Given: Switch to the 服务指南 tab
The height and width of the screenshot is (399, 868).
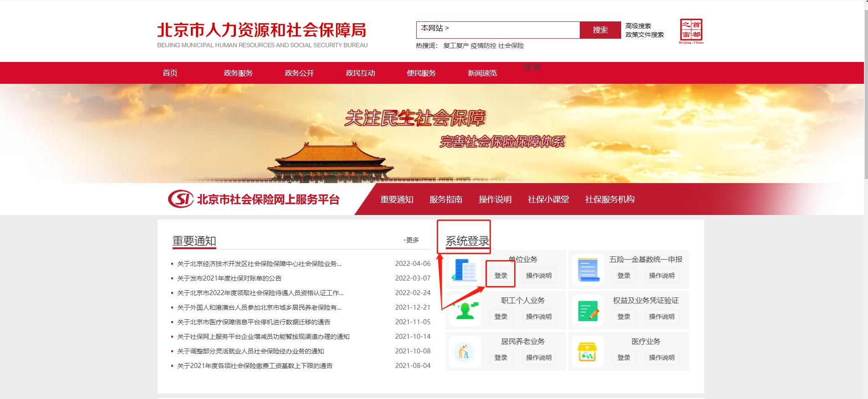Looking at the screenshot, I should point(446,199).
